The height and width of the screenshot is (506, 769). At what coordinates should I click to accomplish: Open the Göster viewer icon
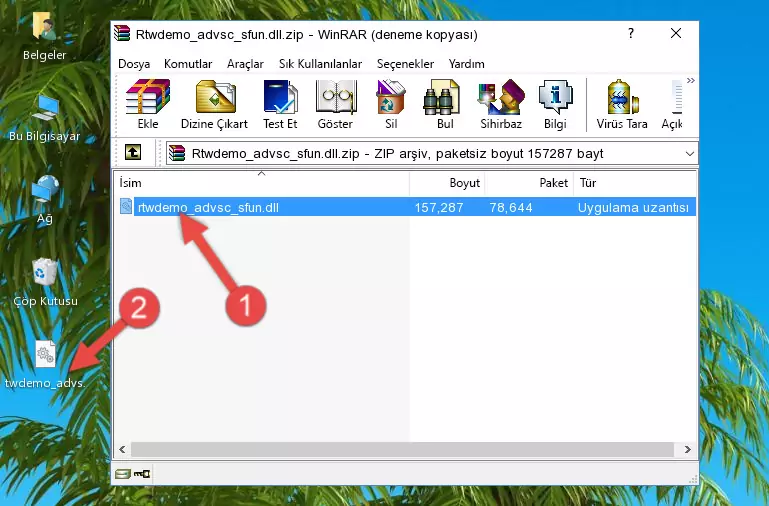pyautogui.click(x=335, y=104)
